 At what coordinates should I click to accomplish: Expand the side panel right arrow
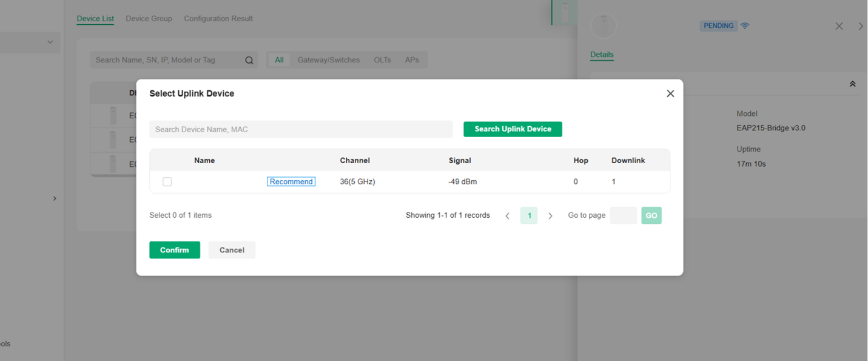860,26
